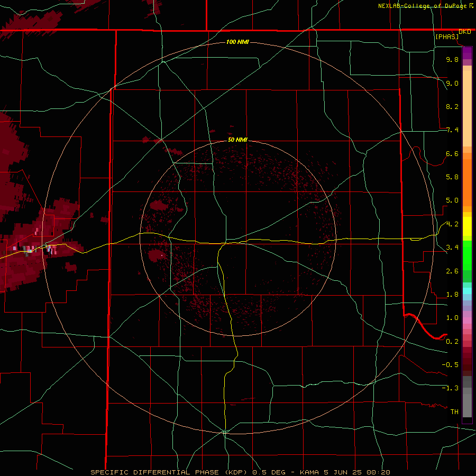Image resolution: width=476 pixels, height=476 pixels.
Task: Click the DKD label near the top right
Action: tap(465, 32)
